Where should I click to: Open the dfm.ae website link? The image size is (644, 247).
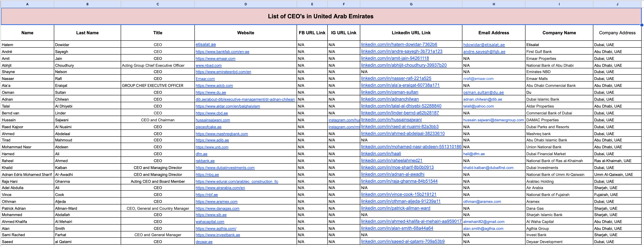(x=201, y=154)
